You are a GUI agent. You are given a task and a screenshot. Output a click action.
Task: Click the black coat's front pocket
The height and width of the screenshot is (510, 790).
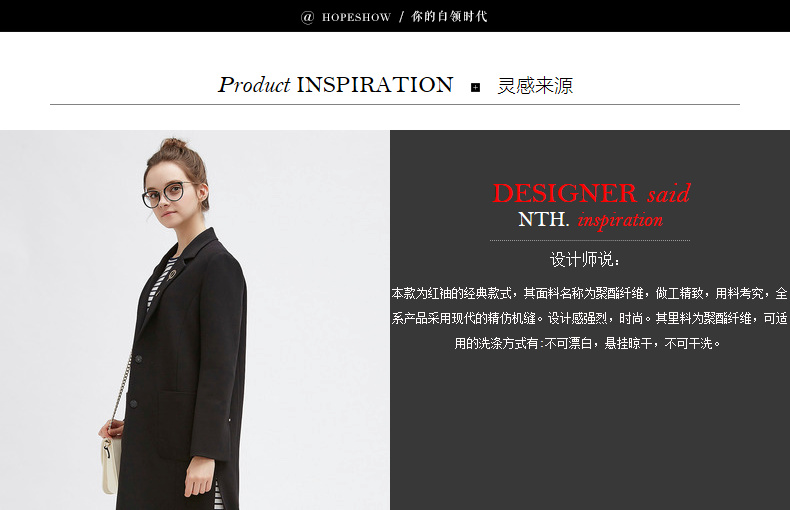[x=187, y=424]
